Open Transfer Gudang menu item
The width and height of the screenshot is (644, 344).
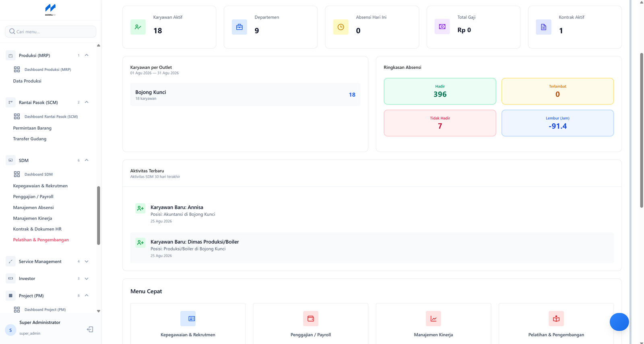click(30, 139)
